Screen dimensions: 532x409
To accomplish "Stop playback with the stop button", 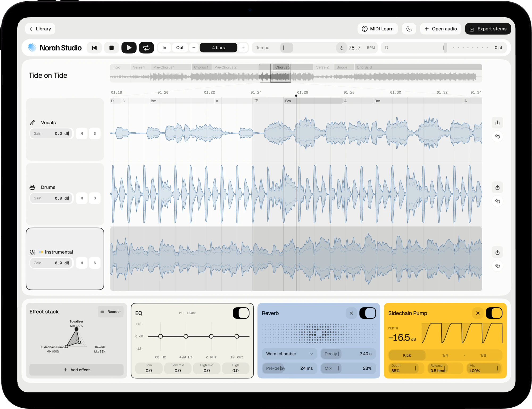I will click(111, 48).
